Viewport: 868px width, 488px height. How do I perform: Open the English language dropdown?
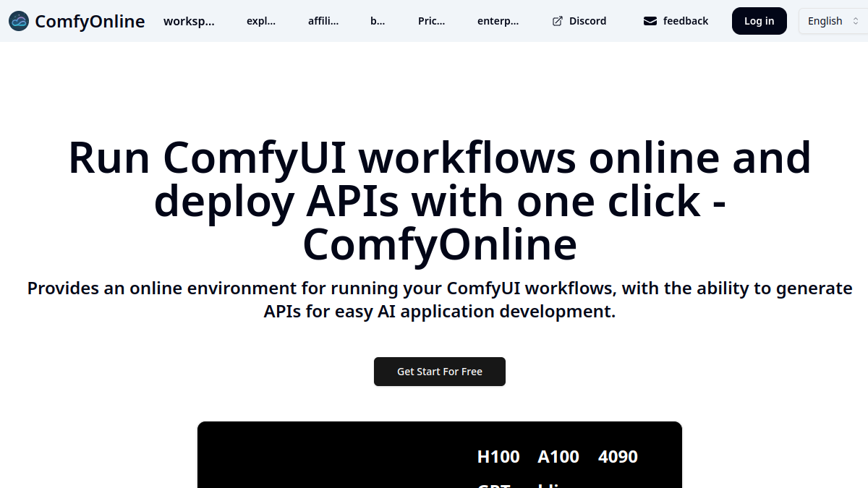(833, 21)
